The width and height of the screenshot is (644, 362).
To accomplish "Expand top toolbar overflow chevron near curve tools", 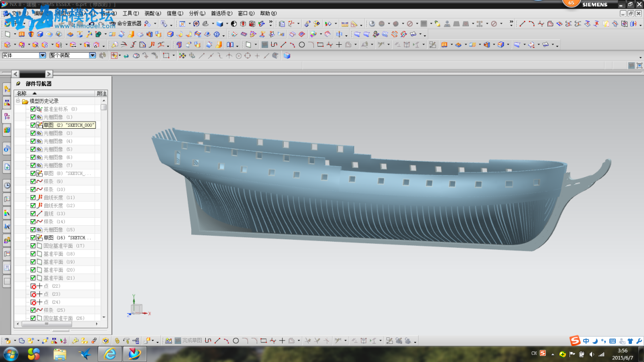I will click(511, 23).
